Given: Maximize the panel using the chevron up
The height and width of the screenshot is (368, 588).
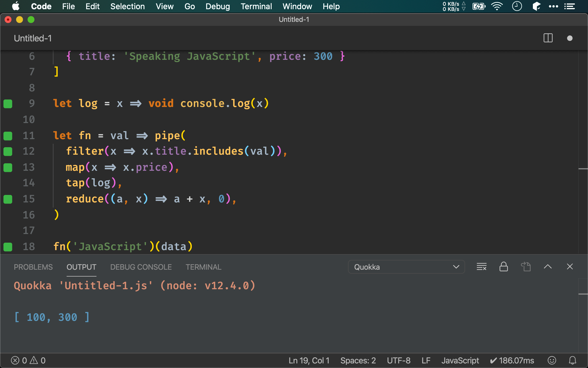Looking at the screenshot, I should pos(548,267).
